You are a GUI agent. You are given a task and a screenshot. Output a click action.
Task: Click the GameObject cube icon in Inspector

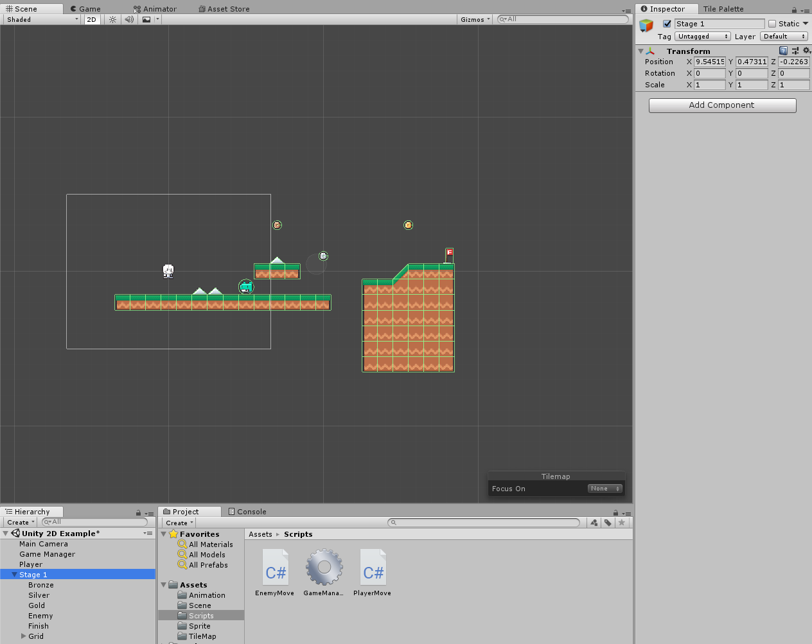tap(646, 26)
